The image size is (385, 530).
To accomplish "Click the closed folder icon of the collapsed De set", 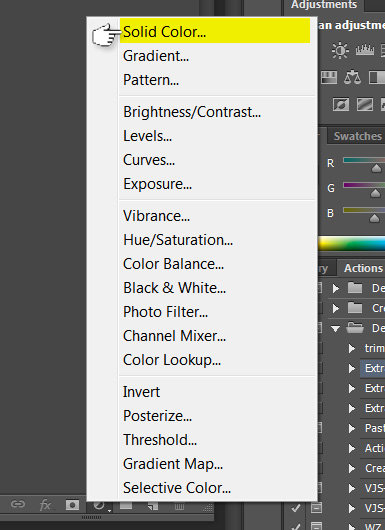I will pyautogui.click(x=355, y=288).
